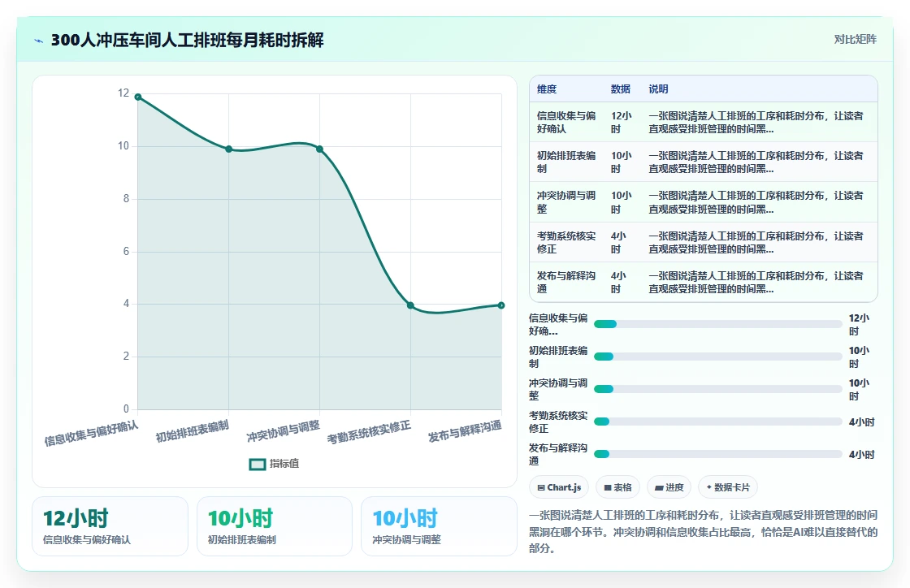Click the title 300人冲压车间人工排班每月耗时拆解
This screenshot has height=588, width=910.
(x=188, y=40)
